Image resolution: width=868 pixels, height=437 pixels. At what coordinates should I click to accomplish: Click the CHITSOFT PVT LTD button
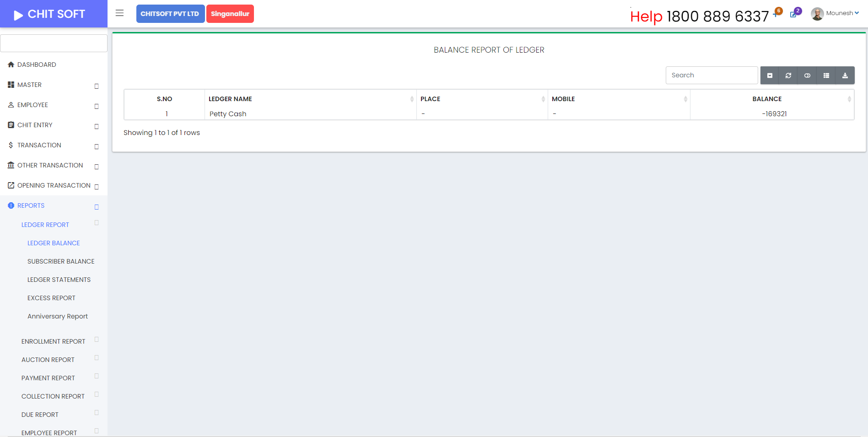pyautogui.click(x=170, y=14)
